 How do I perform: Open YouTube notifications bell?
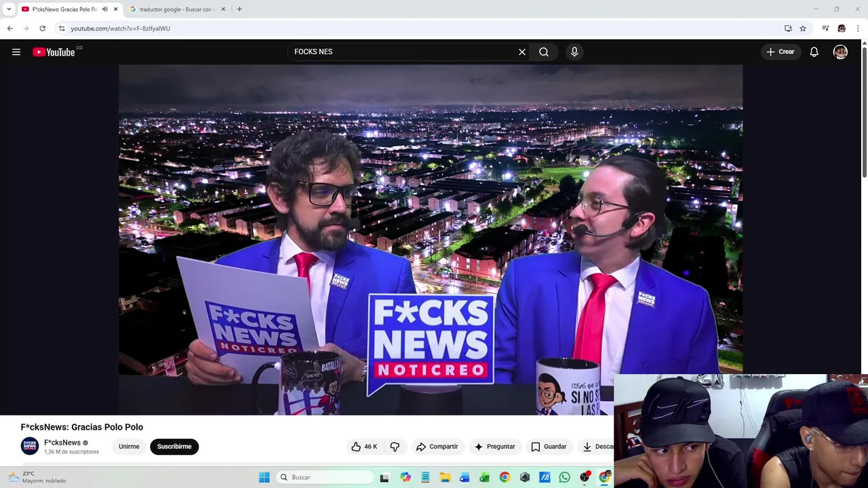(x=814, y=52)
